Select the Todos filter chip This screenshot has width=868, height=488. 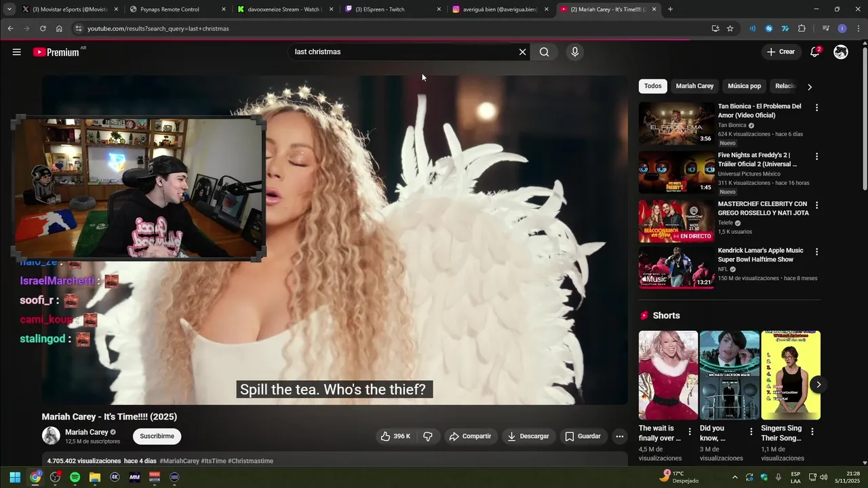pyautogui.click(x=652, y=86)
